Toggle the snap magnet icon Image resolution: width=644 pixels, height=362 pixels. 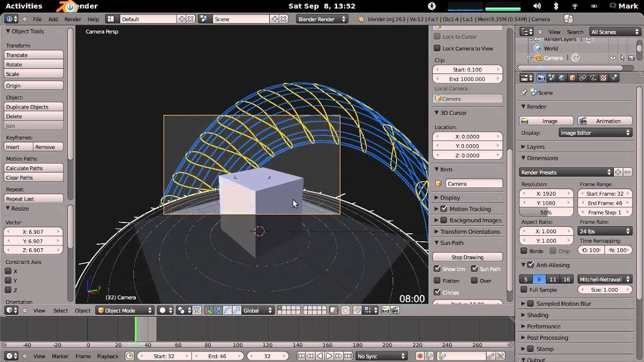[357, 310]
